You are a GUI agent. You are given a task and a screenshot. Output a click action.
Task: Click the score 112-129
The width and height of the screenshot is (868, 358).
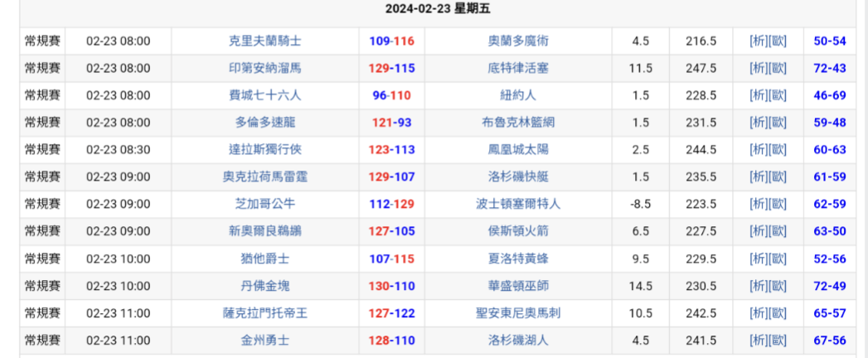tap(392, 204)
